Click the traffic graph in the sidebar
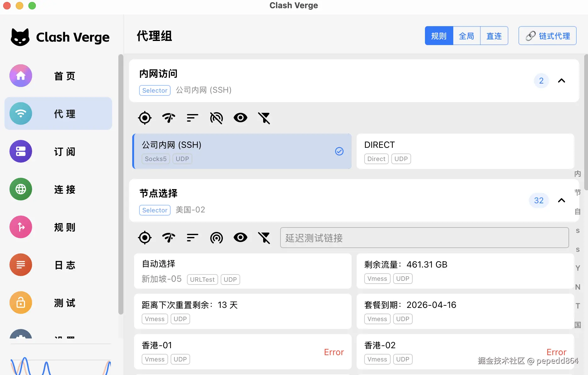Image resolution: width=588 pixels, height=375 pixels. (61, 366)
